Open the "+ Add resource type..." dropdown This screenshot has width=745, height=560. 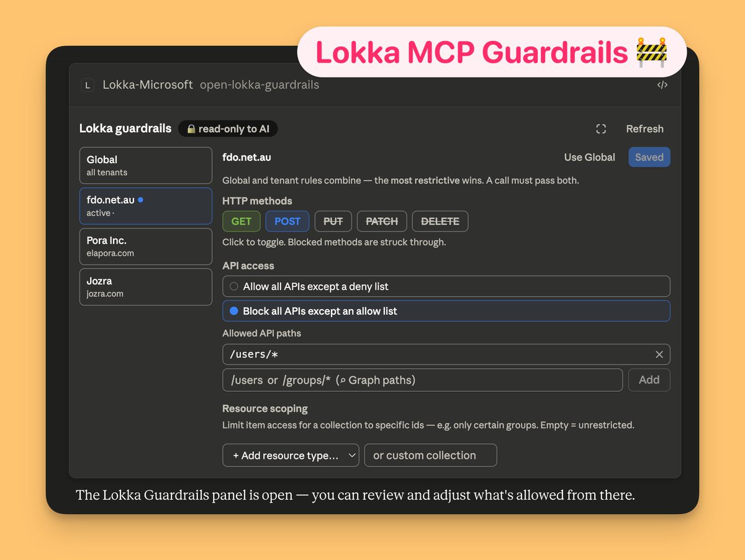click(x=291, y=455)
